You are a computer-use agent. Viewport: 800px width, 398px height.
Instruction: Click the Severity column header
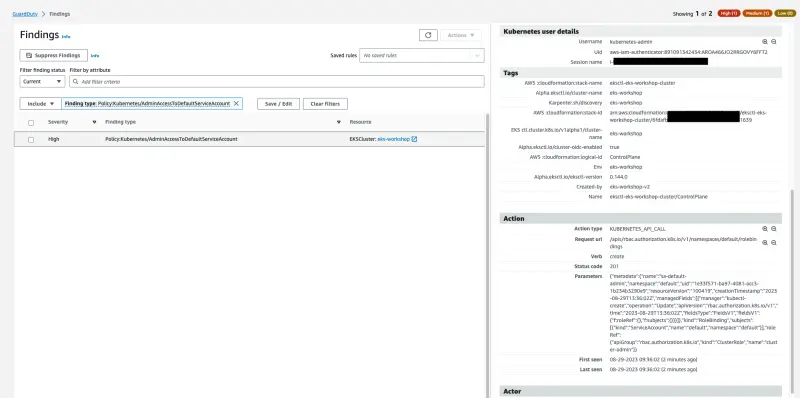click(58, 122)
